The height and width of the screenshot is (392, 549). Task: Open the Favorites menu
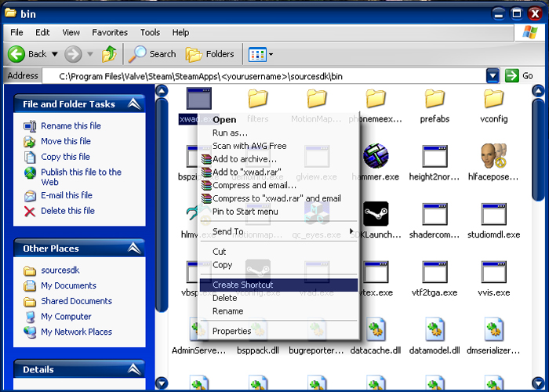[x=110, y=33]
